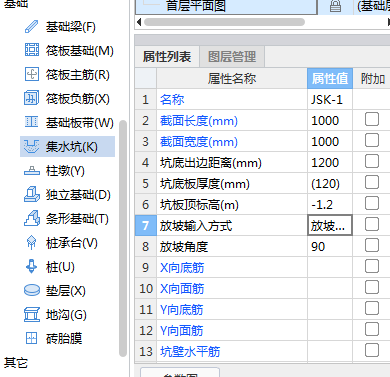The image size is (390, 377).
Task: Select the 砖胎膜 icon
Action: click(32, 338)
